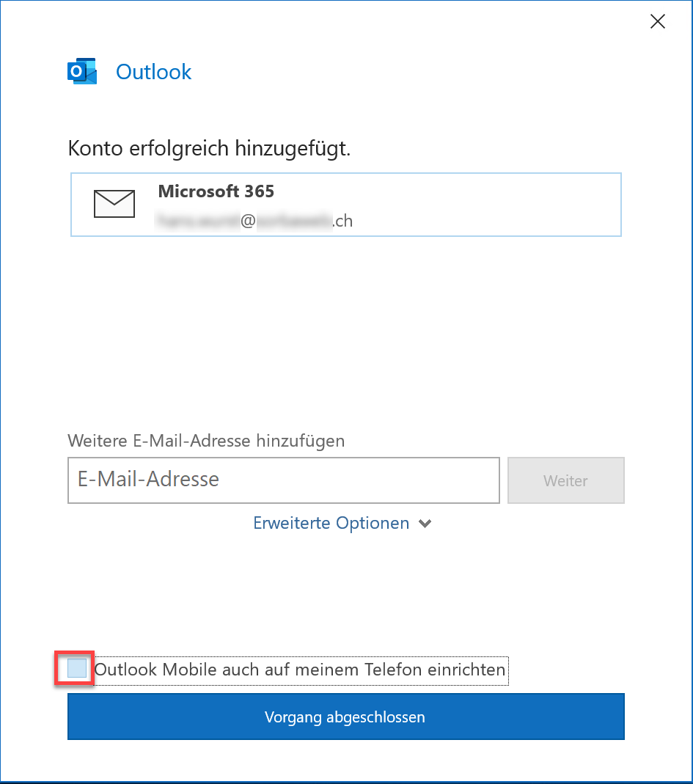Close the Outlook account setup dialog
The image size is (693, 784).
pyautogui.click(x=658, y=21)
